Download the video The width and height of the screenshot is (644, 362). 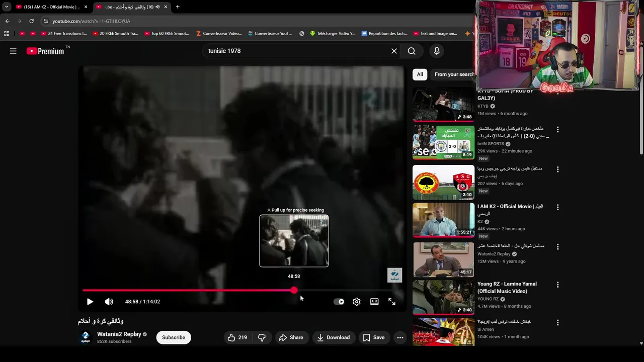(x=333, y=337)
